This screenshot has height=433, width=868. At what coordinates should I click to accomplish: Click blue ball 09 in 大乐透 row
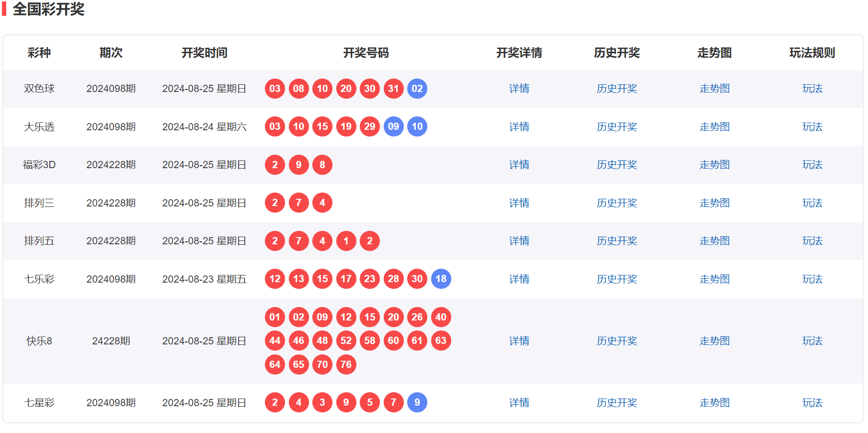point(393,126)
